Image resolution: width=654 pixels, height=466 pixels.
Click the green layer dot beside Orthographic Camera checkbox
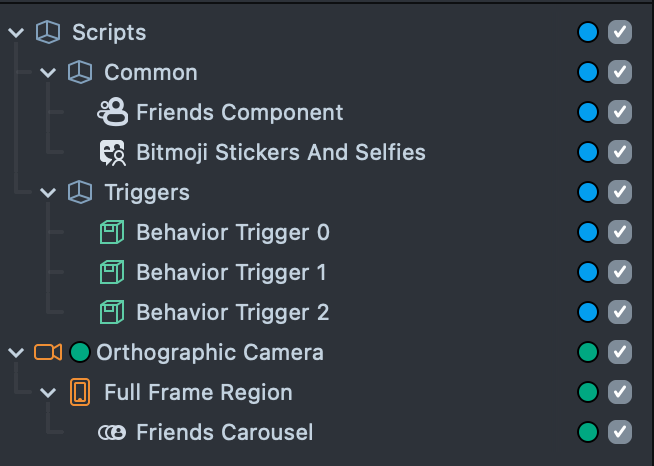[x=588, y=352]
